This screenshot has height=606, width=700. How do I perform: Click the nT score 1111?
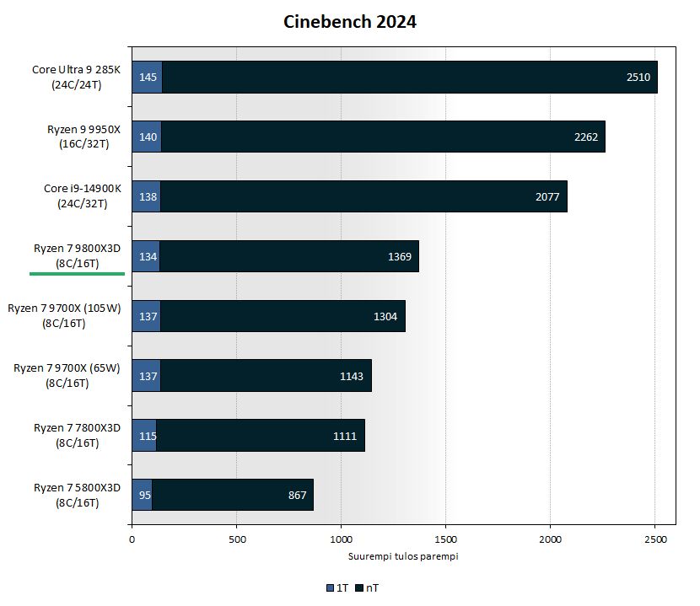(x=345, y=436)
